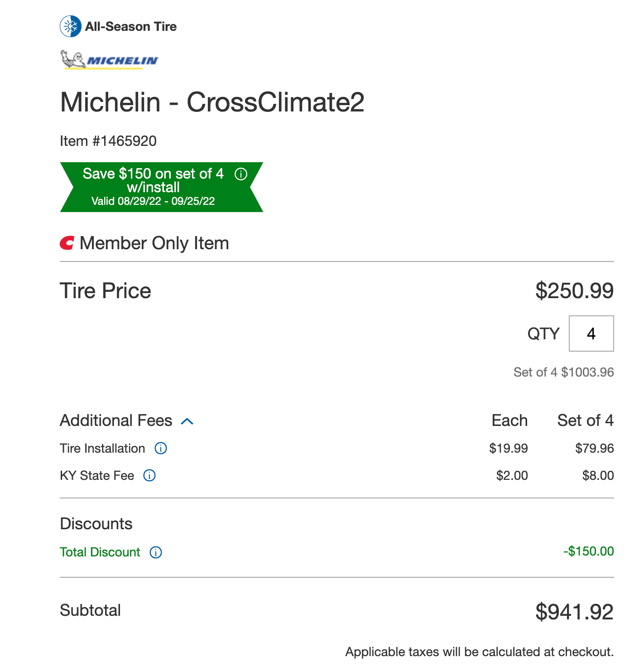Click the All-Season Tire snowflake icon
Viewport: 644px width, 667px height.
[x=71, y=26]
